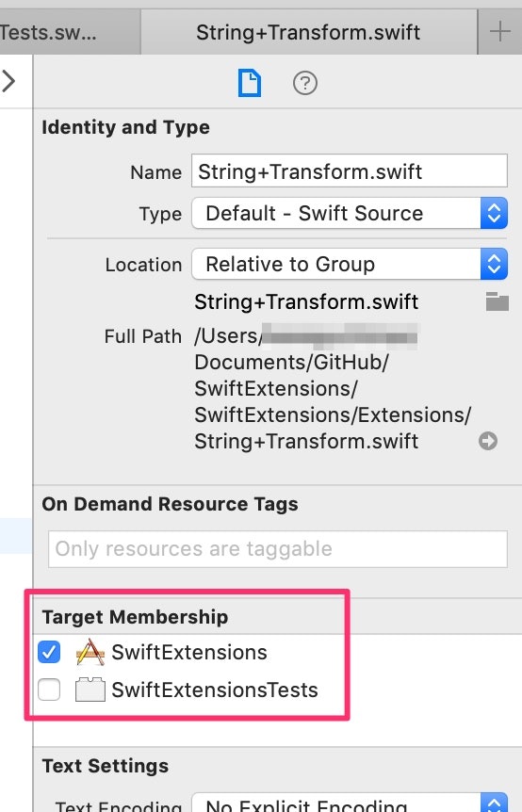Click the folder icon to choose file location
The image size is (522, 812).
(498, 301)
